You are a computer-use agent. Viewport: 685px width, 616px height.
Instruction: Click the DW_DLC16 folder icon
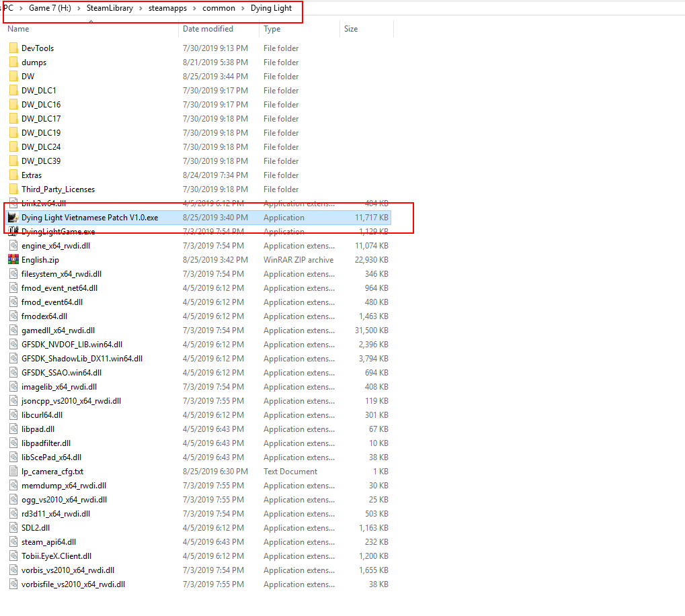(x=13, y=104)
